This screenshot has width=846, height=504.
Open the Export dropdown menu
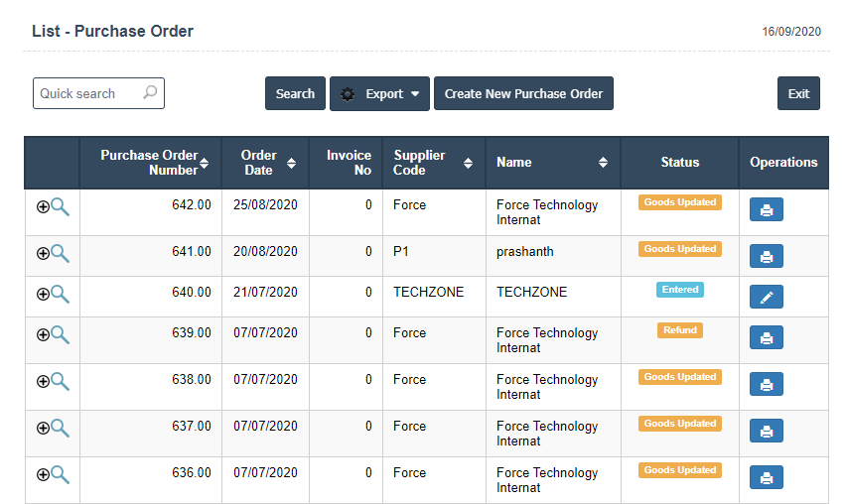coord(379,94)
